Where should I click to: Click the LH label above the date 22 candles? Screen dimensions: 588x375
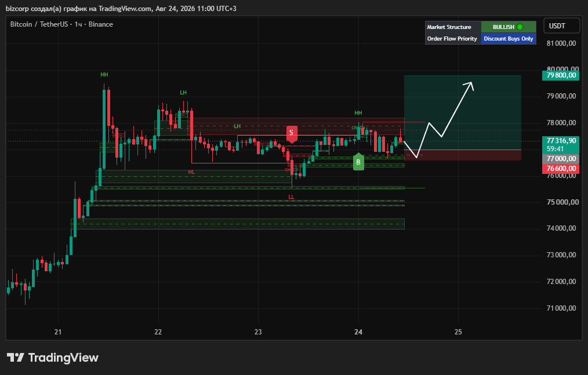(x=183, y=93)
